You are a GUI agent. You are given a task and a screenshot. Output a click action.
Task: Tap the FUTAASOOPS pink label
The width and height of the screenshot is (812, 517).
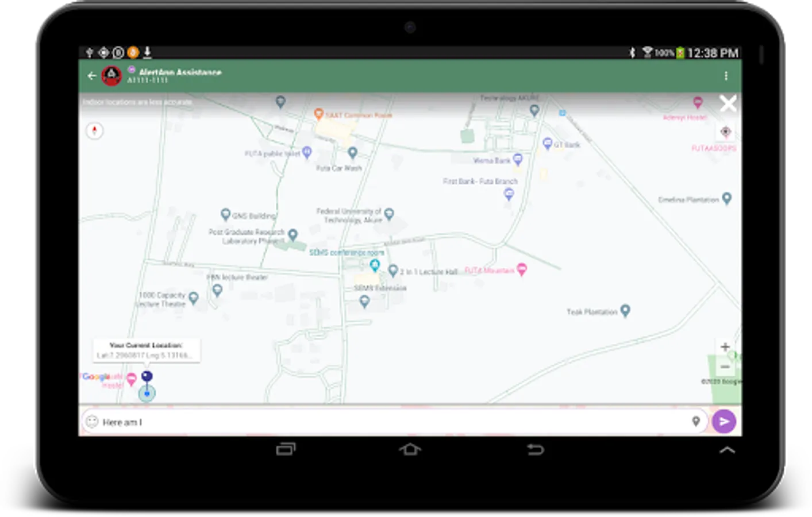(x=714, y=148)
